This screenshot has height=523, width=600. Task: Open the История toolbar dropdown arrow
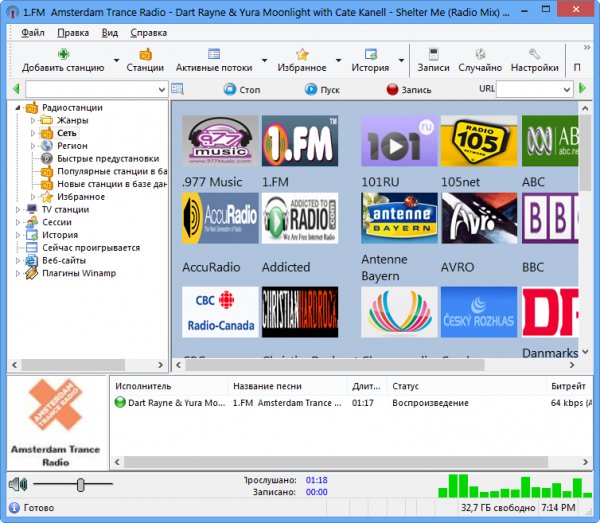401,60
